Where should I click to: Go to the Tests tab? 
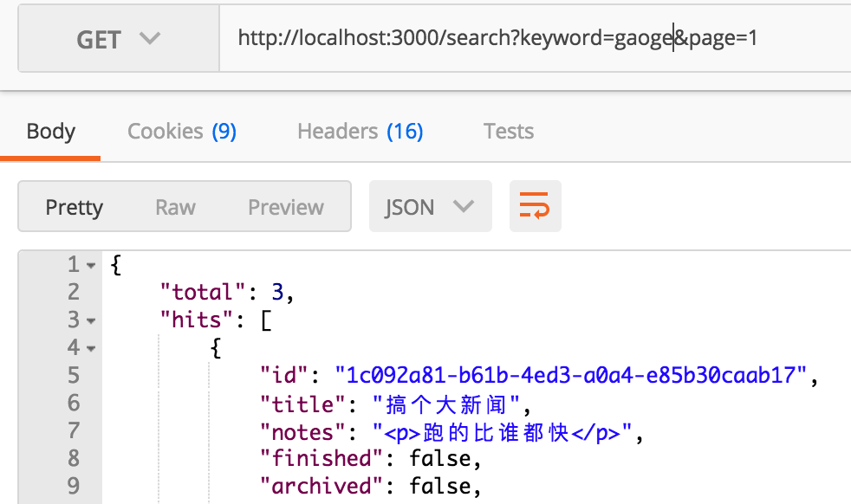[x=508, y=132]
